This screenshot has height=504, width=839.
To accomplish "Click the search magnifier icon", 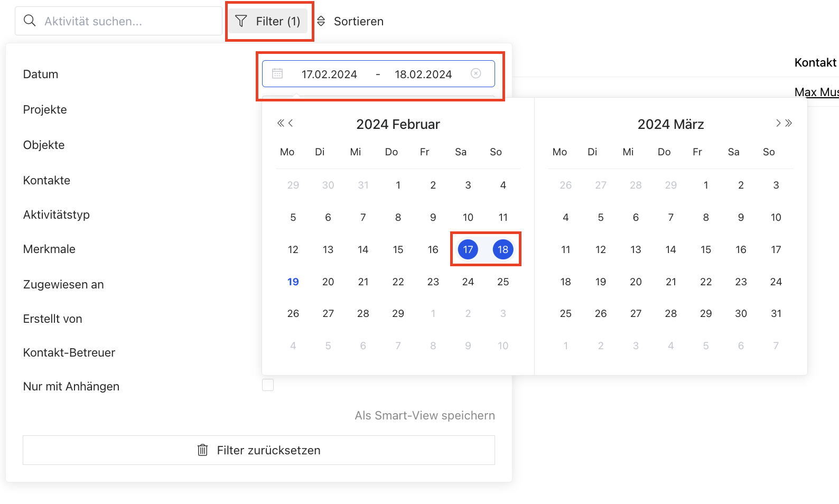I will tap(30, 21).
